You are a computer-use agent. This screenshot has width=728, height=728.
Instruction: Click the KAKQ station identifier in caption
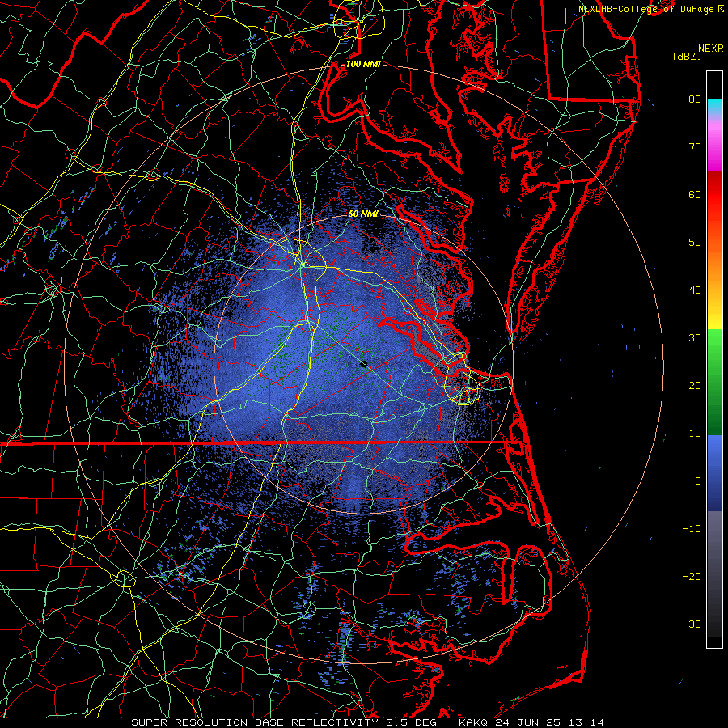pos(473,722)
